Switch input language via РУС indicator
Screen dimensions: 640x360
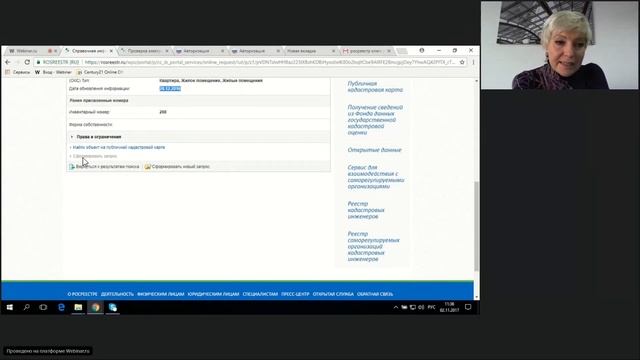[431, 307]
